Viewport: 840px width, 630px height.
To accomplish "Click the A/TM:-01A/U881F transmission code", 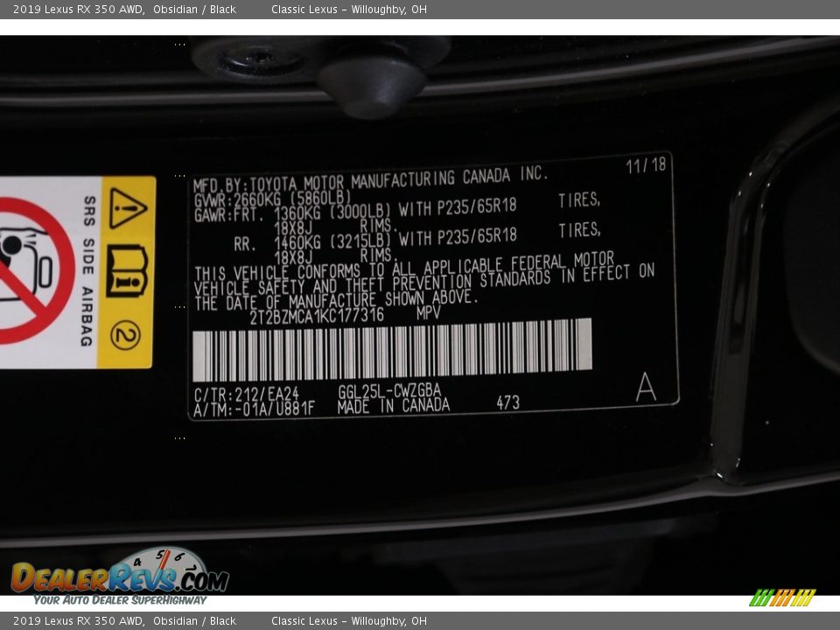I will [x=255, y=409].
